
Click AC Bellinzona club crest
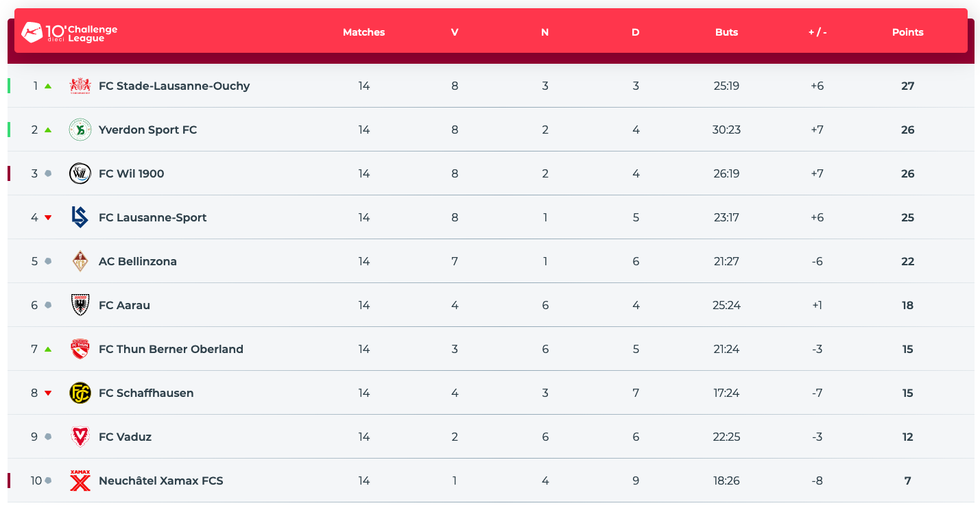[80, 261]
